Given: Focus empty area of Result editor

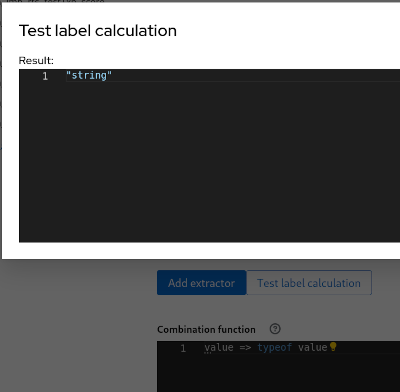Looking at the screenshot, I should (209, 162).
